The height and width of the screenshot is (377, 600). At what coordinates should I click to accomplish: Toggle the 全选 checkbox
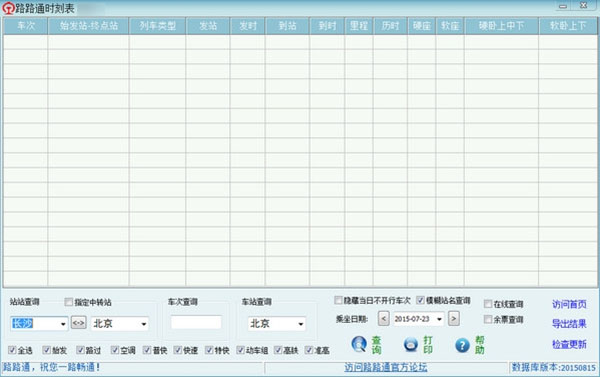pos(12,350)
